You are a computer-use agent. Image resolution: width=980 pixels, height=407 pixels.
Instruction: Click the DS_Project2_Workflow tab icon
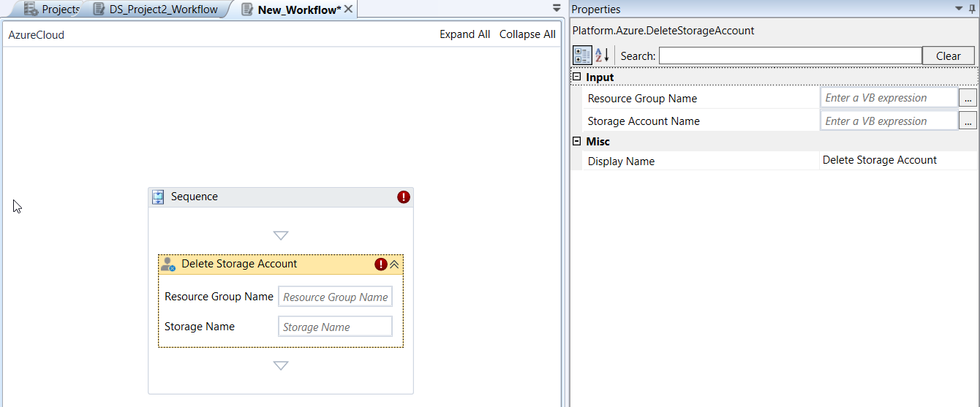pos(99,9)
